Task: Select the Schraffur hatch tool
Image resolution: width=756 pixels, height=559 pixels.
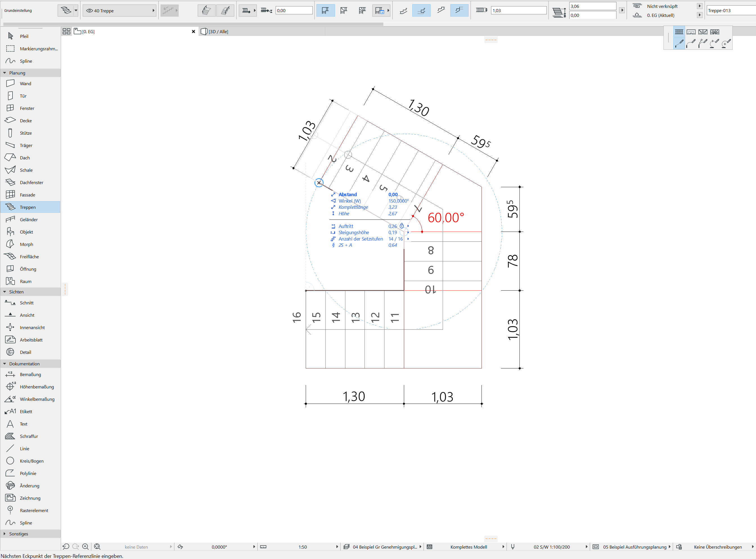Action: pos(28,436)
